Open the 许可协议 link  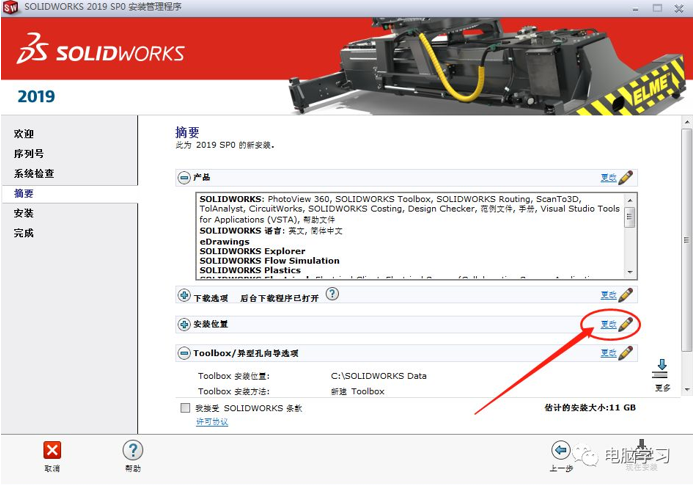[x=212, y=422]
